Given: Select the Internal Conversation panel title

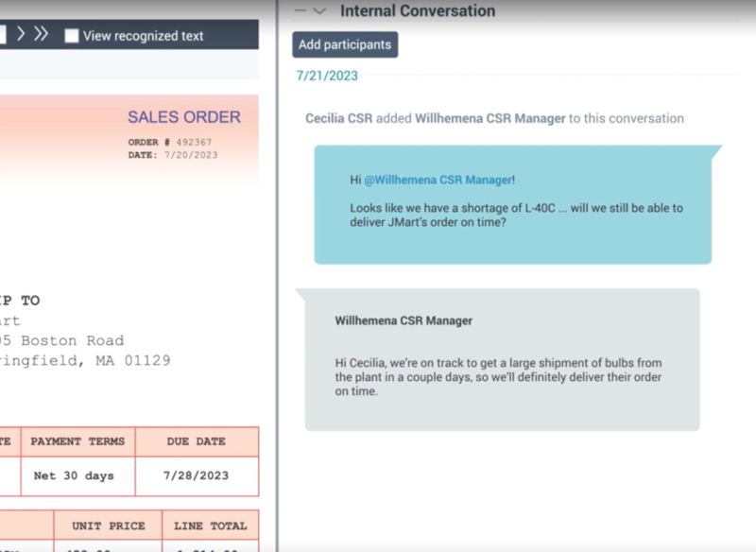Looking at the screenshot, I should [x=417, y=11].
